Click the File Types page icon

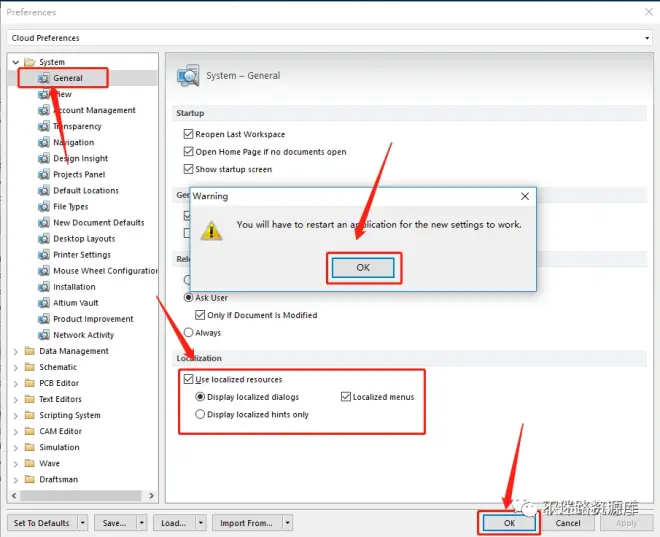[x=43, y=207]
